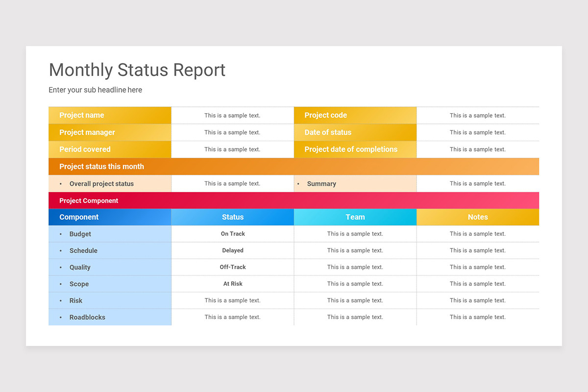588x392 pixels.
Task: Select the Notes column header
Action: click(x=478, y=217)
